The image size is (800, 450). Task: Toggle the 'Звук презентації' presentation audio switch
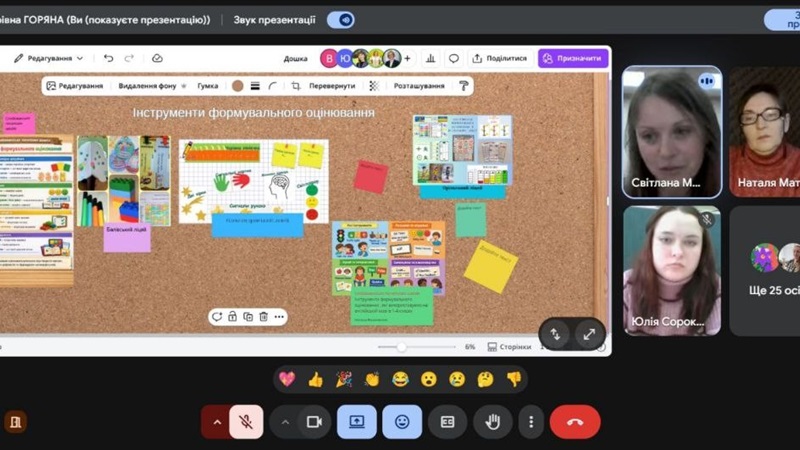pos(341,19)
